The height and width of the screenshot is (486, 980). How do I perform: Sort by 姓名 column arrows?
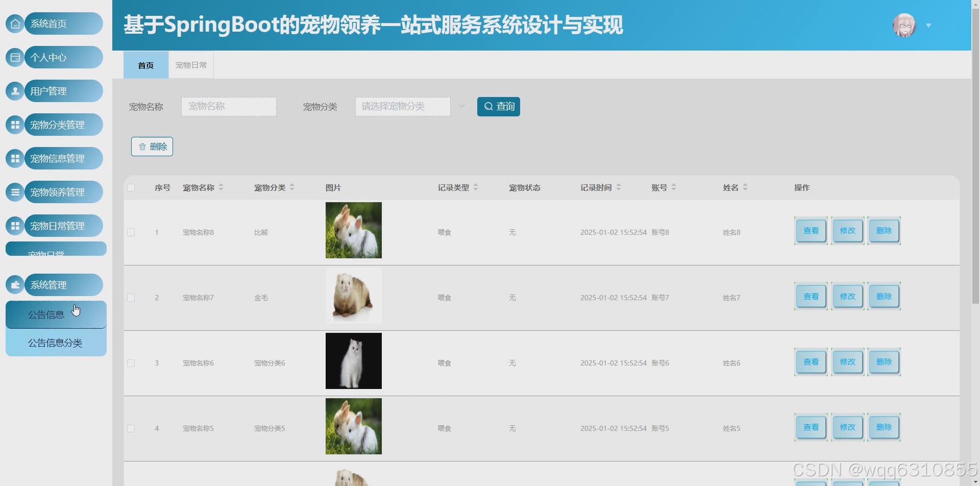[x=745, y=187]
